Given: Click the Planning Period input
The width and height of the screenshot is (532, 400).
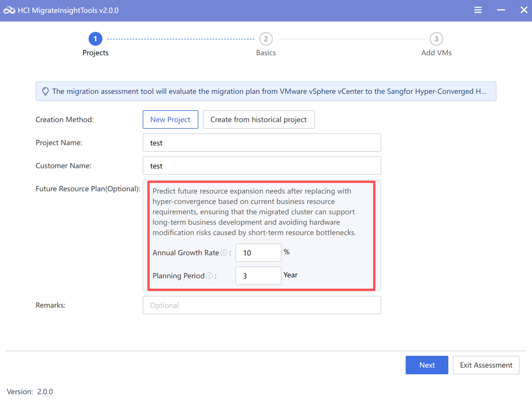Looking at the screenshot, I should point(258,275).
